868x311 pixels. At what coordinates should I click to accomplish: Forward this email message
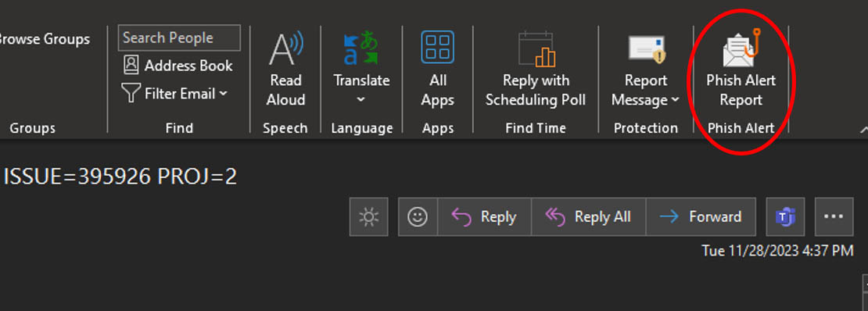(701, 217)
